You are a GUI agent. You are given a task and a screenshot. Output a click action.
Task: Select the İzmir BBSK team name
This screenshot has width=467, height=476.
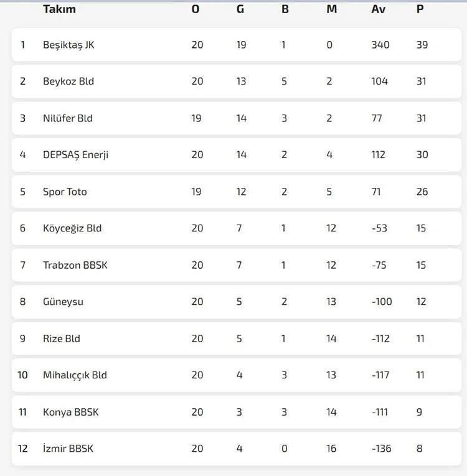click(x=68, y=449)
